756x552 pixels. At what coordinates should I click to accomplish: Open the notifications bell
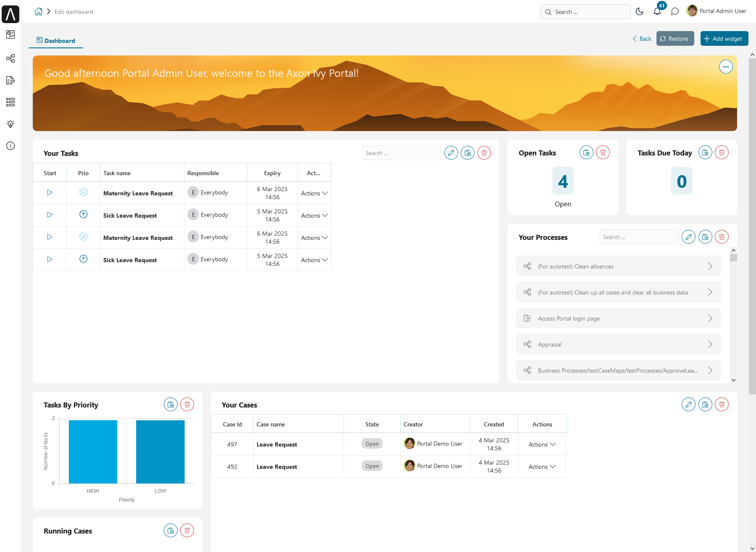pos(657,11)
